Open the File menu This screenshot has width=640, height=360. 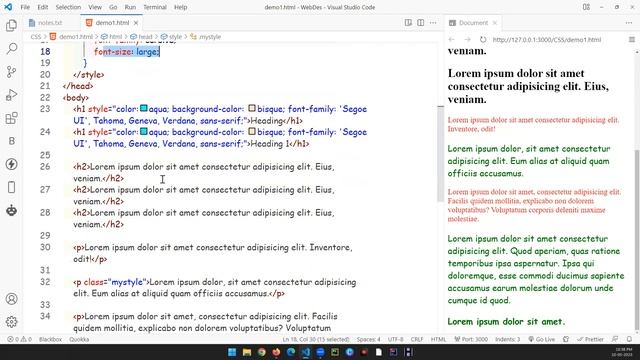(25, 7)
